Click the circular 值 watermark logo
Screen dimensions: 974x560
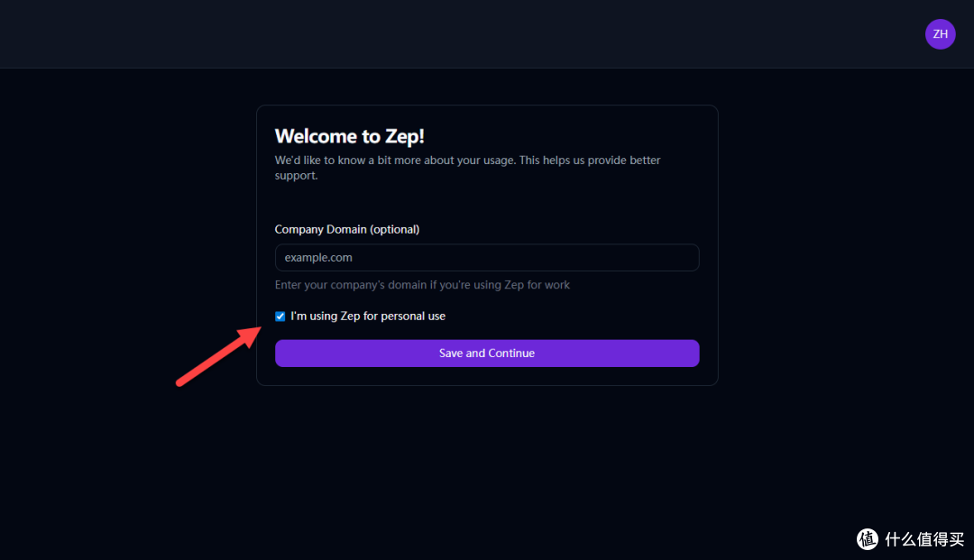tap(868, 539)
